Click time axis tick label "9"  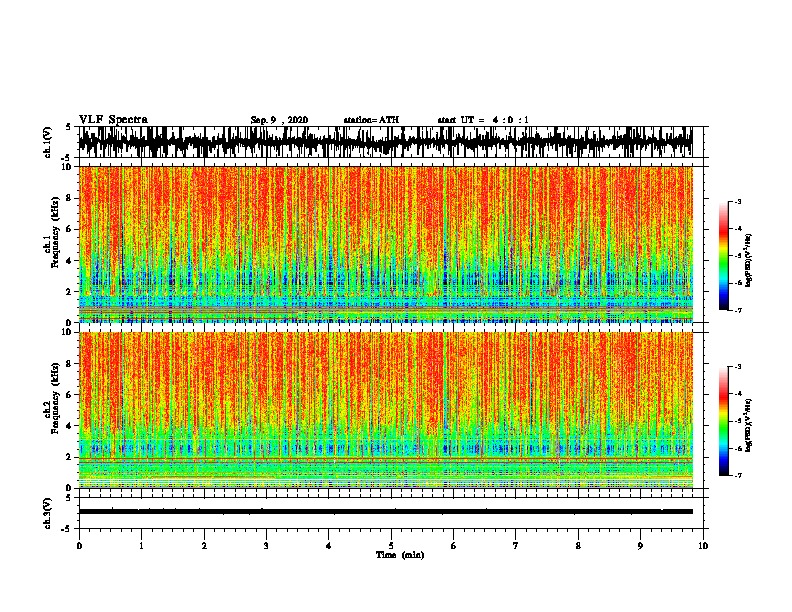click(640, 546)
